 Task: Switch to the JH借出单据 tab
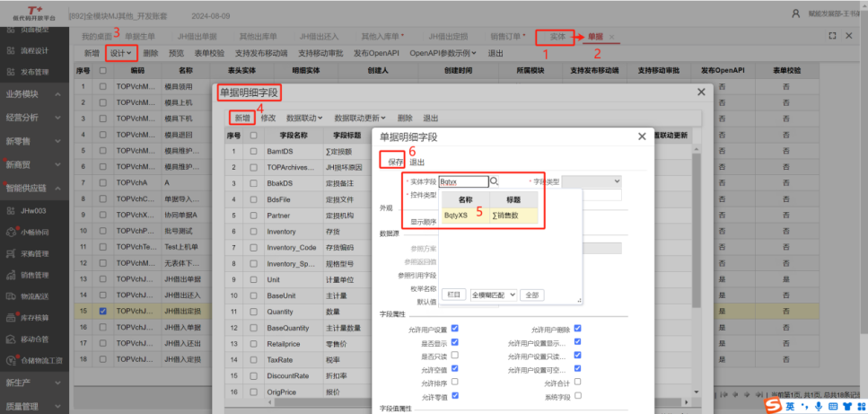click(x=197, y=37)
